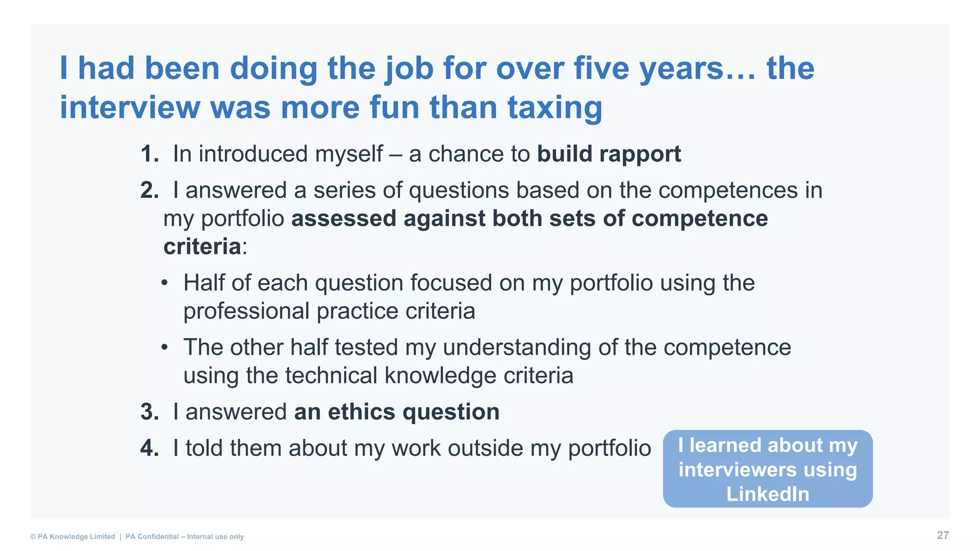Viewport: 980px width, 551px height.
Task: Click bullet about technical knowledge criteria
Action: [476, 361]
